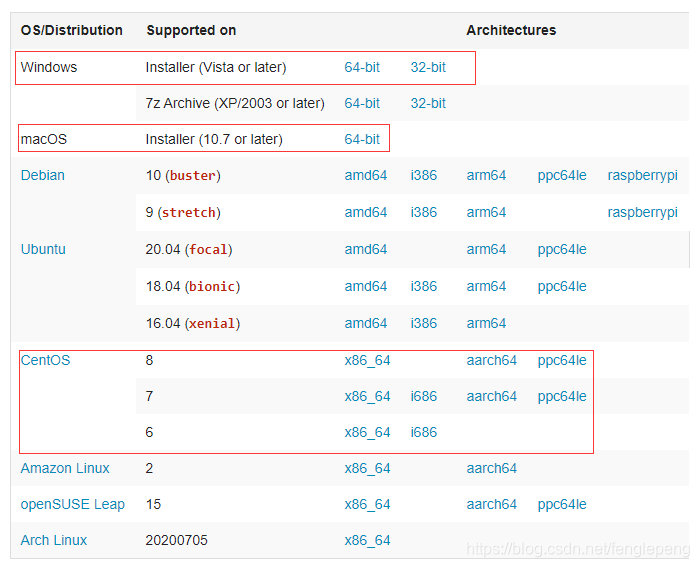Select Debian 9 stretch i386
Viewport: 699px width, 567px height.
pyautogui.click(x=424, y=212)
